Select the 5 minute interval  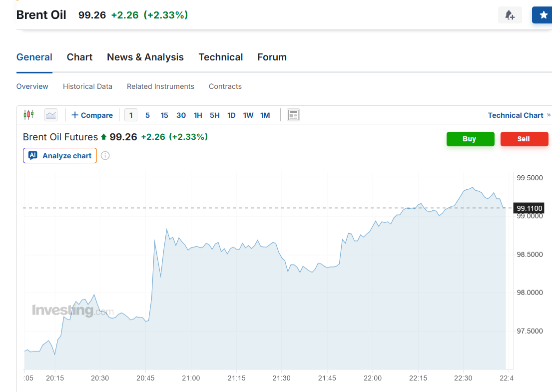click(x=147, y=115)
